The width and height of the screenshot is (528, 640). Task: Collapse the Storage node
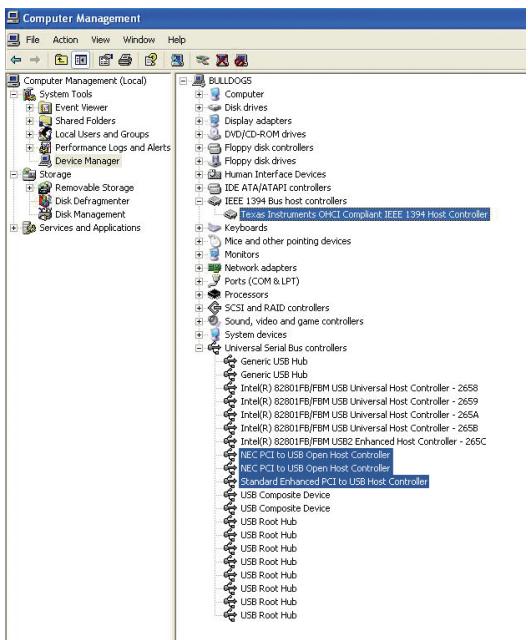pyautogui.click(x=14, y=175)
